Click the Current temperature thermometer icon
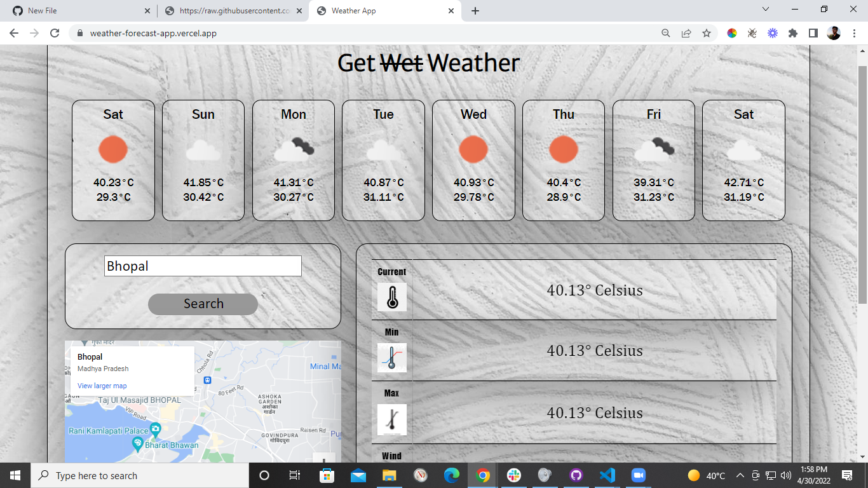Viewport: 868px width, 488px height. [391, 297]
